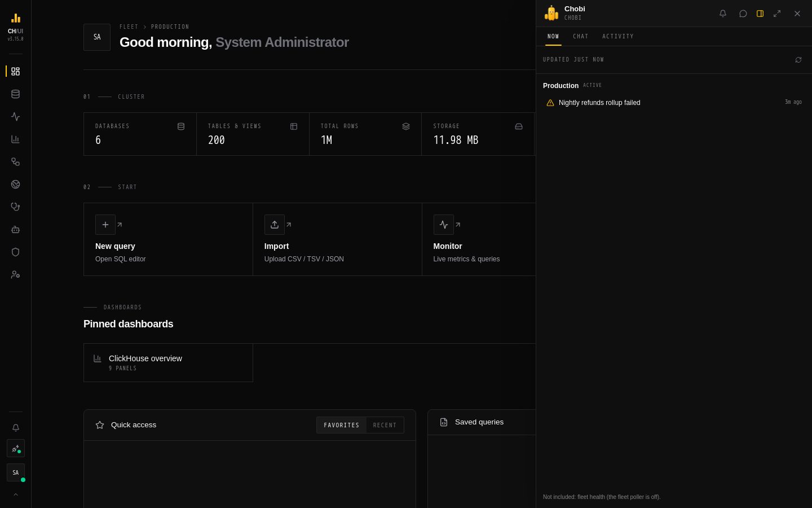The width and height of the screenshot is (812, 508).
Task: Open the Monitor live metrics card
Action: pyautogui.click(x=479, y=239)
